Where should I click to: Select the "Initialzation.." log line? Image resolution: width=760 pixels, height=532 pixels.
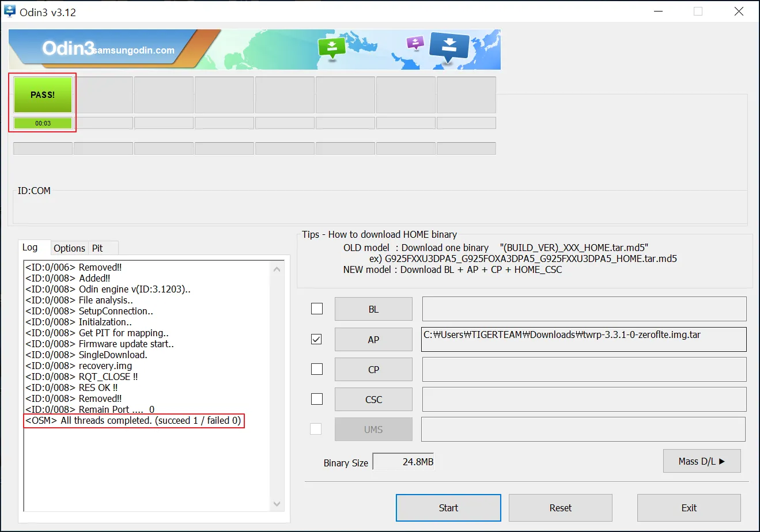78,322
